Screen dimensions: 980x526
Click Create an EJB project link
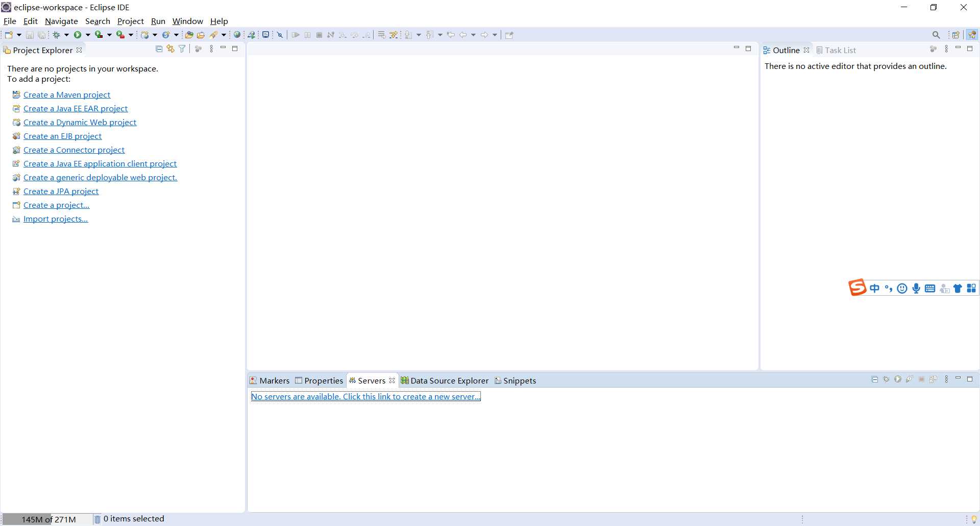62,136
